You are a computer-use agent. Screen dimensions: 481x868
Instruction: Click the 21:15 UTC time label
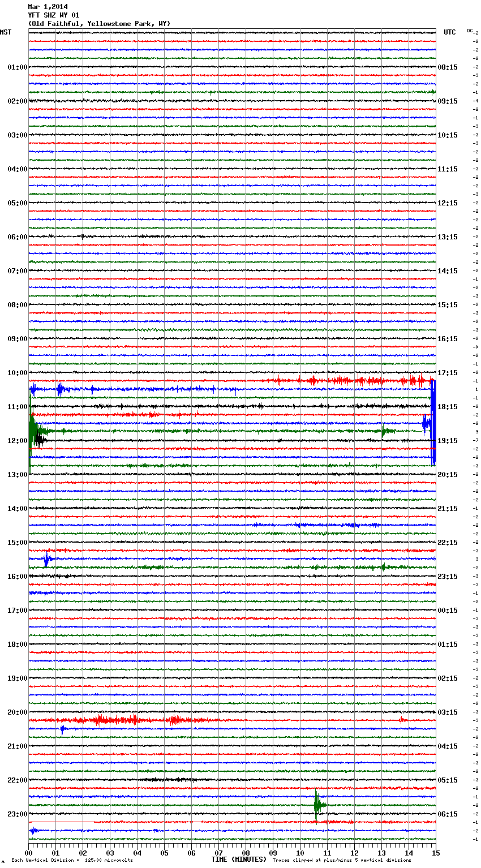(448, 509)
